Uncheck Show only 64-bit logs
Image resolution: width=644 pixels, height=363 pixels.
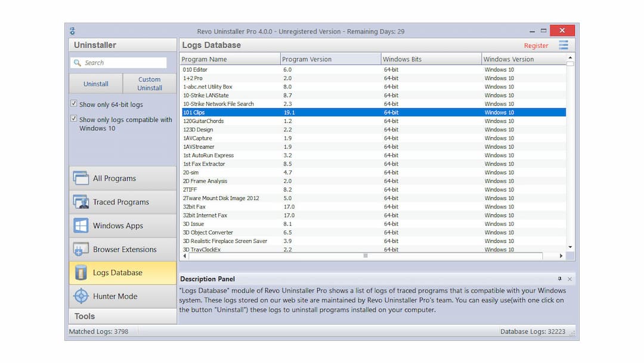click(73, 103)
